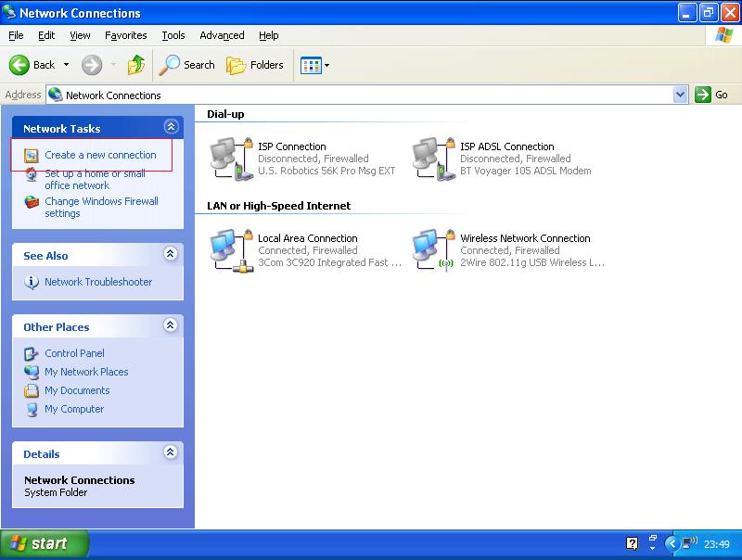This screenshot has width=742, height=560.
Task: Open the Help menu
Action: [268, 35]
